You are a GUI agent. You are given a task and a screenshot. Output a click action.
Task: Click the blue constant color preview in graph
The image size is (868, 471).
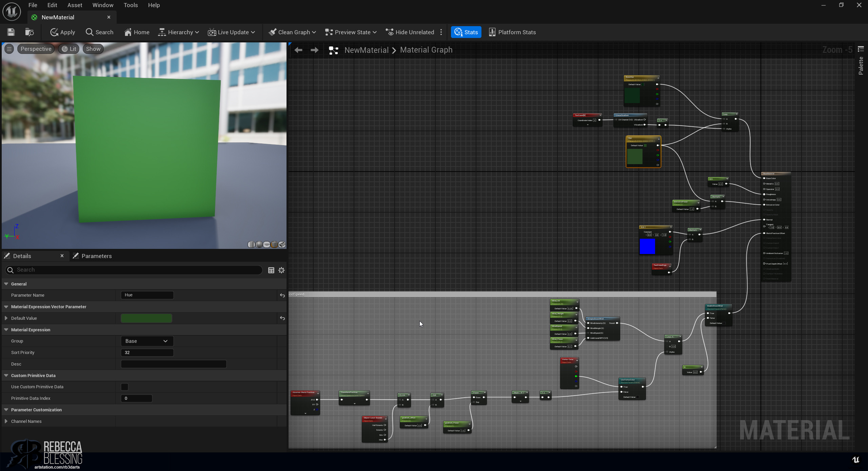pos(647,247)
